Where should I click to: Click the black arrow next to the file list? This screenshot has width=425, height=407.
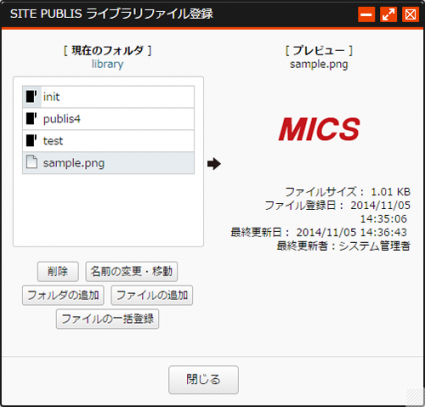point(214,164)
